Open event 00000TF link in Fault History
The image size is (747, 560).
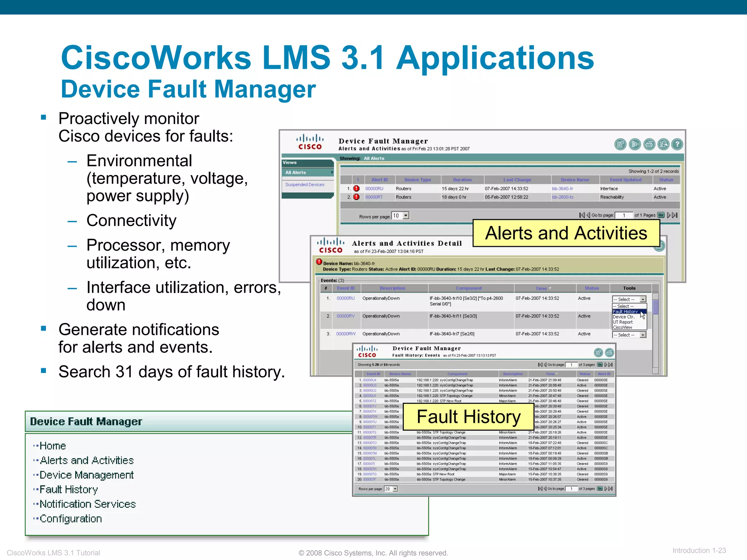[x=369, y=479]
